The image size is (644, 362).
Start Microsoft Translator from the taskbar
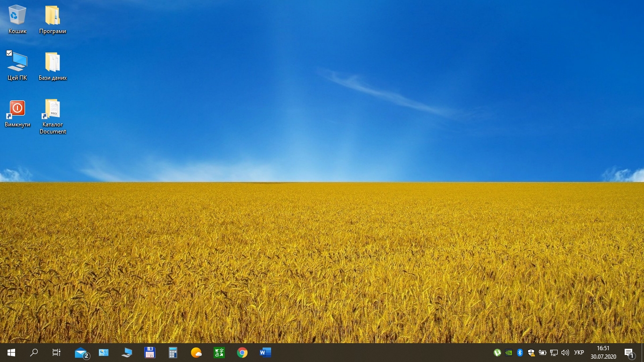click(x=219, y=353)
